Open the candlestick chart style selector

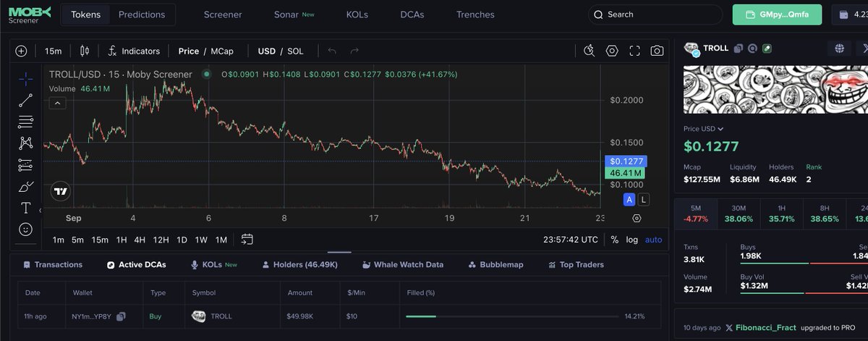[85, 51]
